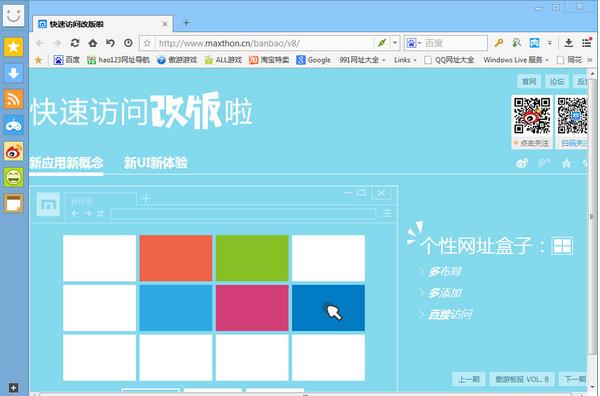Open the toolbar extensions dropdown arrow

(x=549, y=43)
